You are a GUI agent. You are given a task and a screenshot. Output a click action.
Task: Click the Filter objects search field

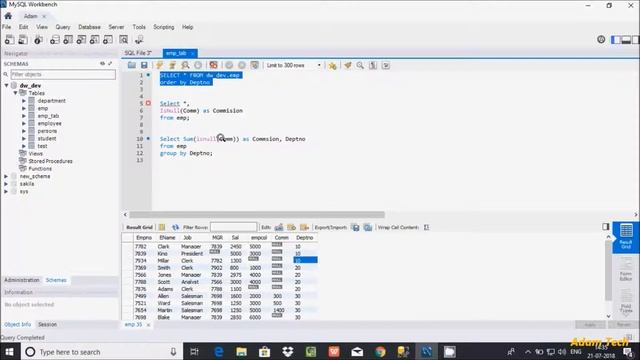[x=63, y=75]
